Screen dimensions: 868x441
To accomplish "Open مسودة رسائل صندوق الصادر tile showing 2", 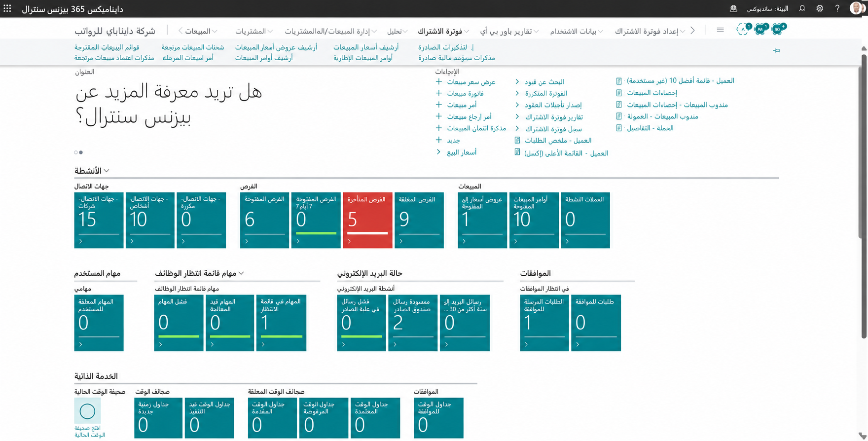I will [412, 323].
